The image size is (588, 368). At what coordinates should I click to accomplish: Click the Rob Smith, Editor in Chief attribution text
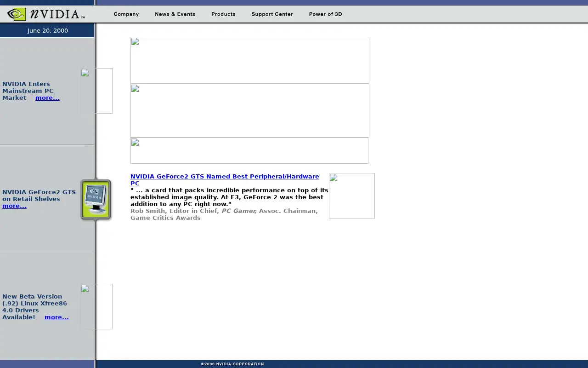pos(224,214)
